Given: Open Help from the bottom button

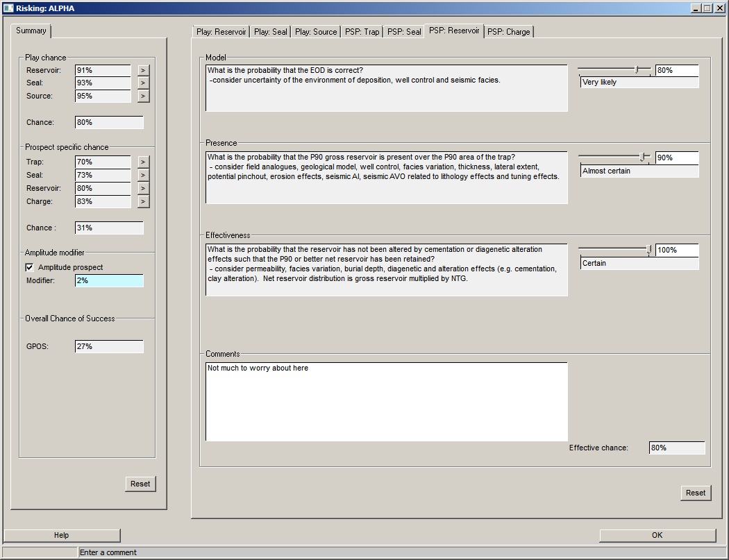Looking at the screenshot, I should [62, 535].
